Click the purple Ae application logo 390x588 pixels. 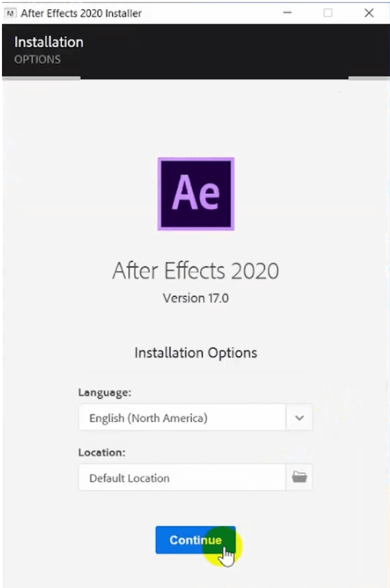pyautogui.click(x=195, y=192)
